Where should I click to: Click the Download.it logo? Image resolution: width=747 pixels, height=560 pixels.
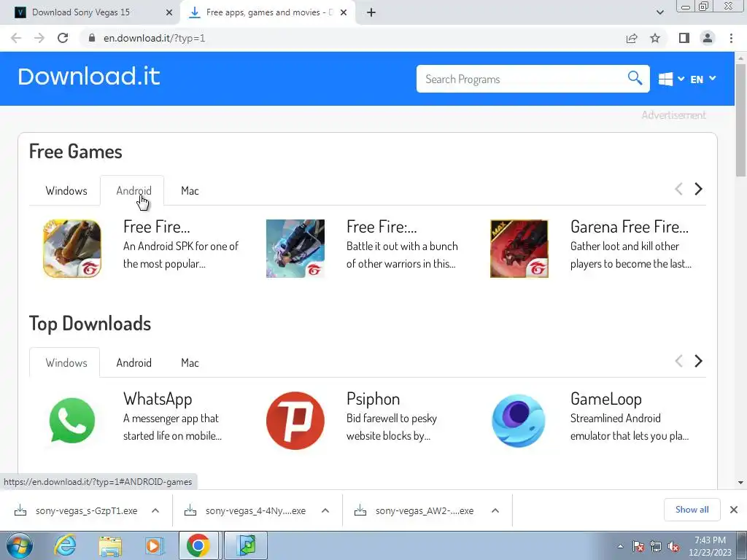(88, 77)
